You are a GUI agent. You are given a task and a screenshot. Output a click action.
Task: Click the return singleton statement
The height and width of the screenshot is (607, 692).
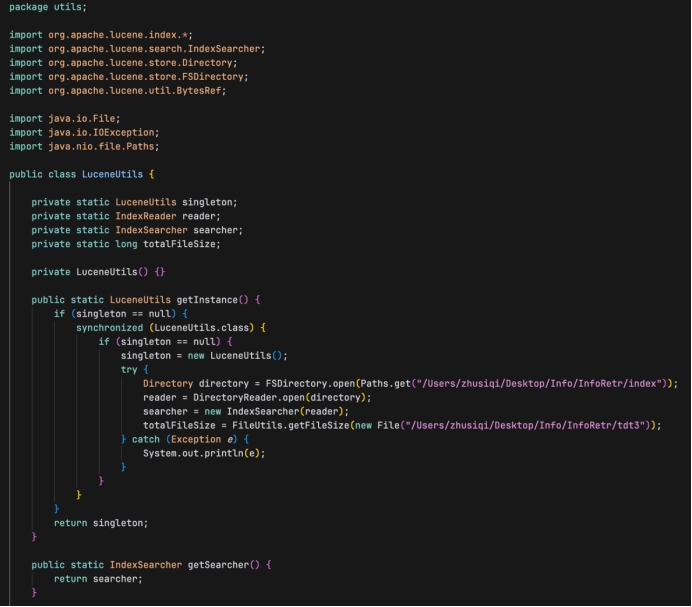click(x=100, y=523)
